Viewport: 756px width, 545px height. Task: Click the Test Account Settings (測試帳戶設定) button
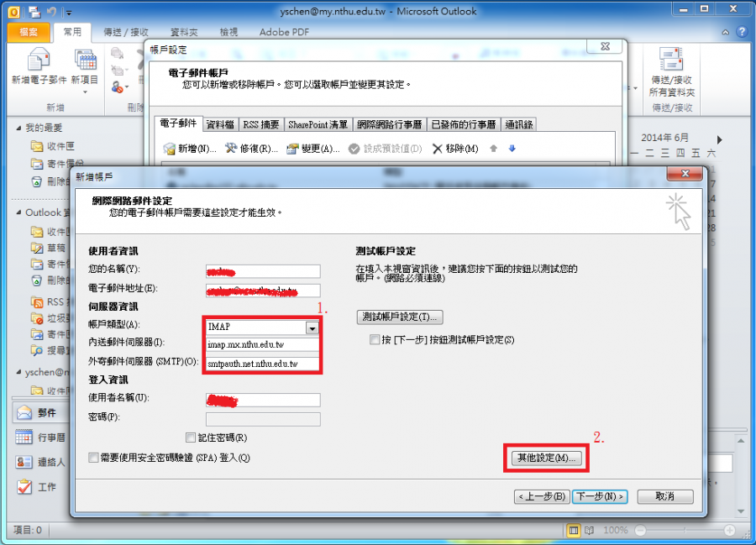coord(400,317)
